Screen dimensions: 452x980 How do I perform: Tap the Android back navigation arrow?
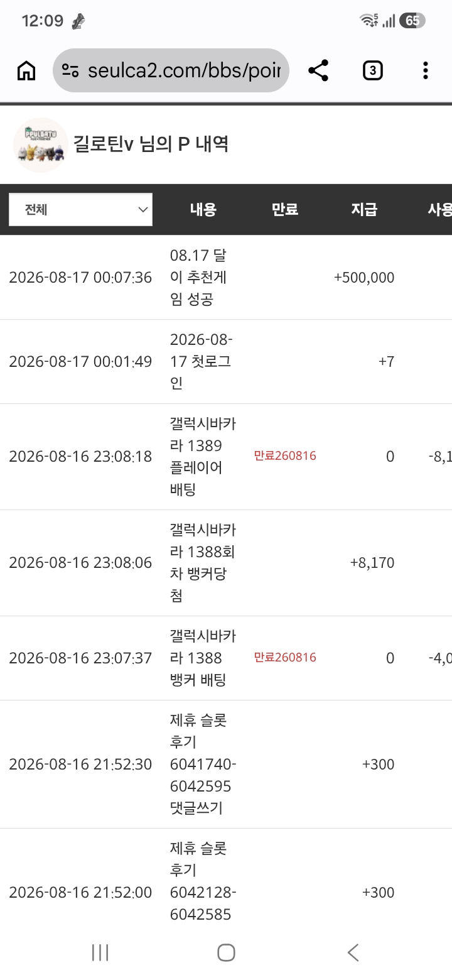[x=353, y=952]
